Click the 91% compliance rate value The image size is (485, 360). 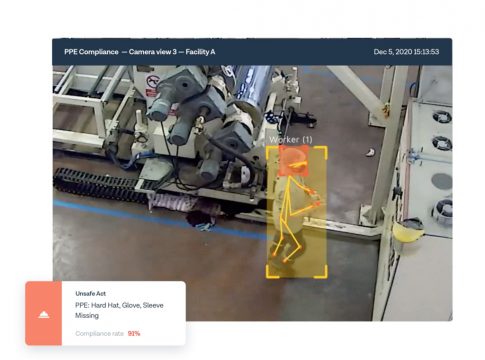[134, 333]
